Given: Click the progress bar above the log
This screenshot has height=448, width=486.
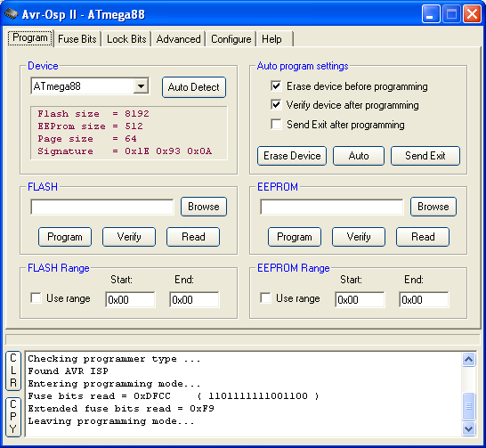Looking at the screenshot, I should click(x=243, y=339).
